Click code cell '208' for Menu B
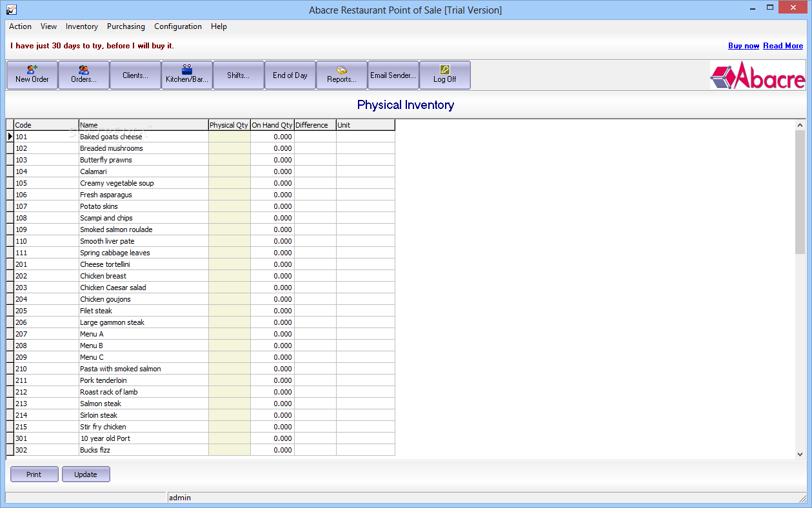812x508 pixels. tap(46, 346)
